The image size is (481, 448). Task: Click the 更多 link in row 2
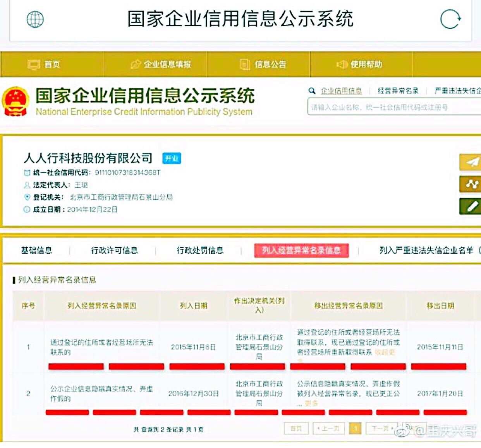tap(311, 403)
